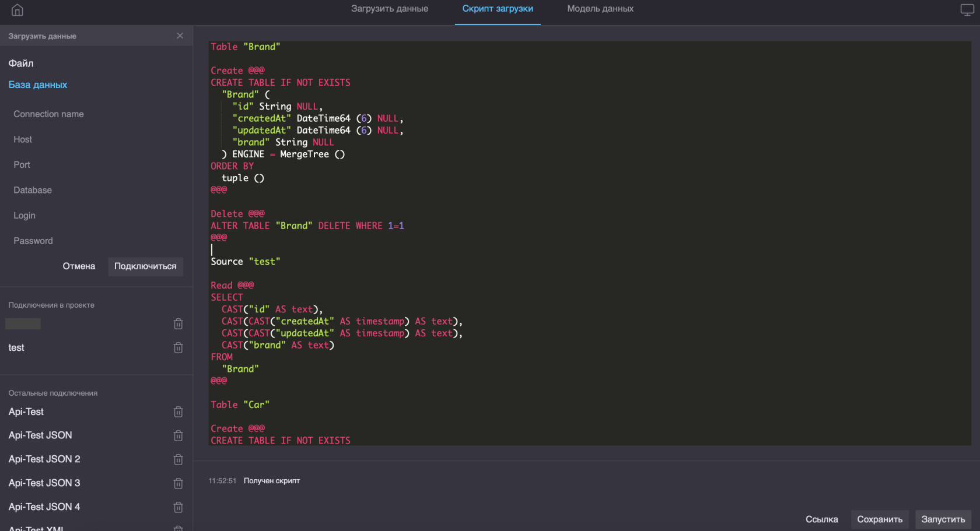Select the Api-Test connection

click(26, 412)
